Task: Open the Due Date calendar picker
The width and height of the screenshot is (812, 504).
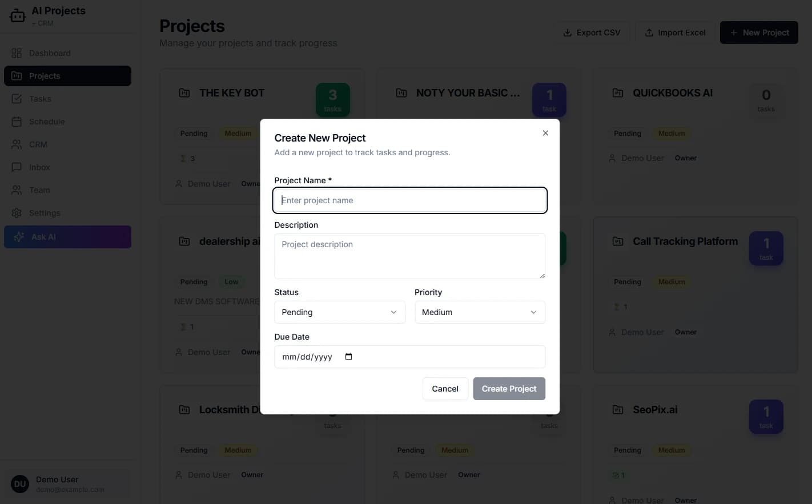Action: (348, 356)
